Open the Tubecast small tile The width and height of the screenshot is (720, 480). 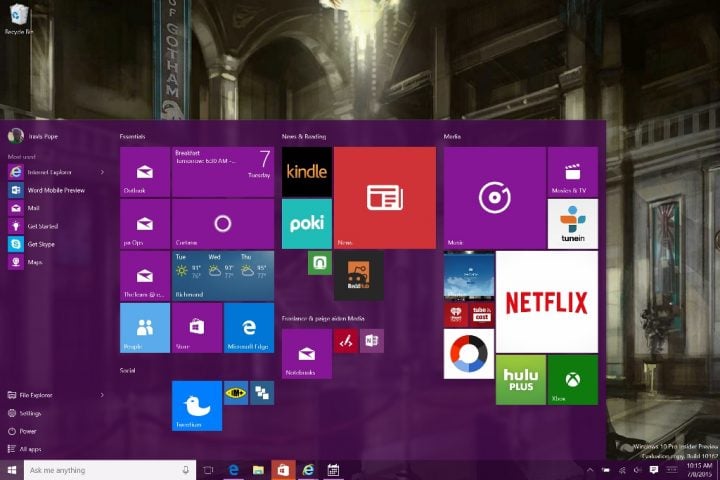point(482,315)
